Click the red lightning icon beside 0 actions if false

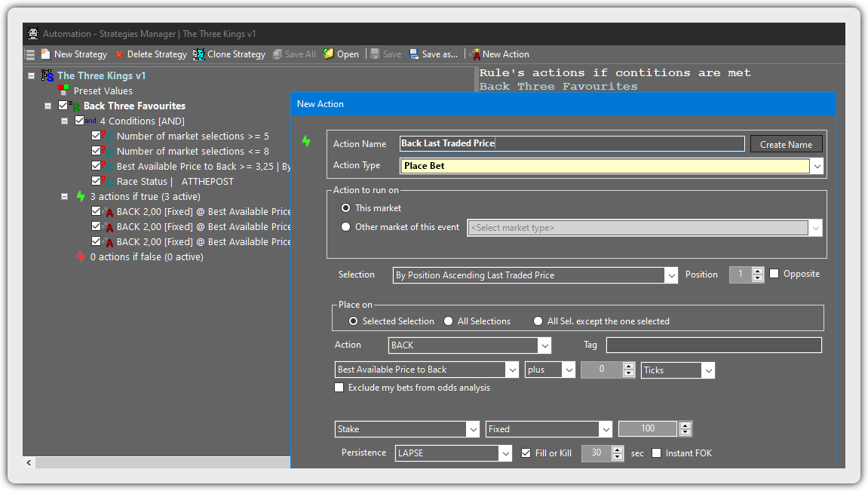click(81, 256)
